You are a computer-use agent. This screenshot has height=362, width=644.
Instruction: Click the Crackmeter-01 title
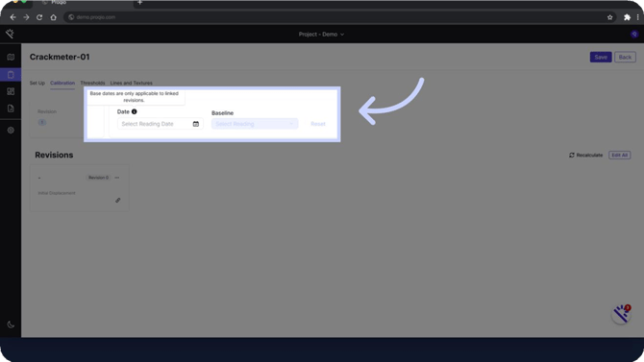[60, 57]
